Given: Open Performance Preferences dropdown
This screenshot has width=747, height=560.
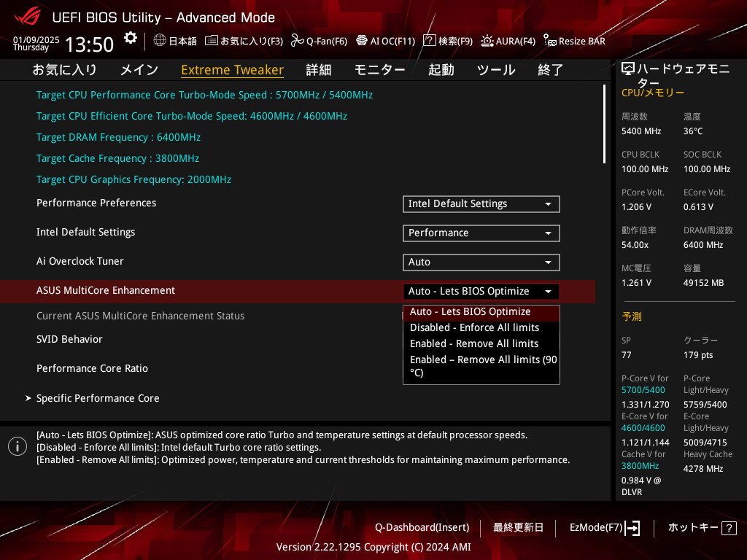Looking at the screenshot, I should point(481,204).
